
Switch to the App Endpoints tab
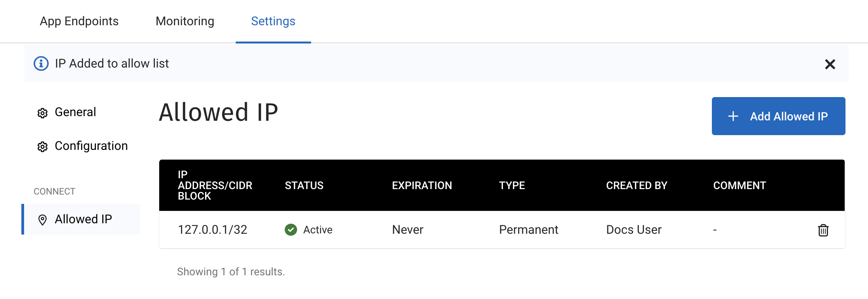click(79, 21)
